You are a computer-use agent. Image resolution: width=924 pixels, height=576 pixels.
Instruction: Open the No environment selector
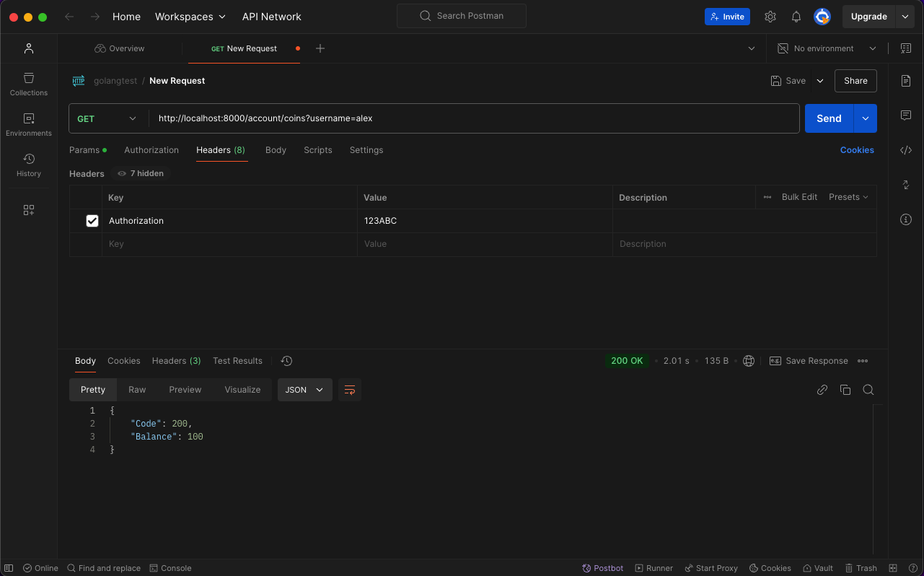[827, 48]
